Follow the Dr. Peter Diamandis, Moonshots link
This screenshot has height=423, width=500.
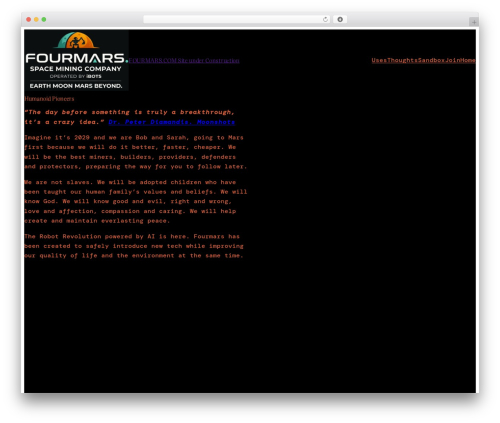coord(172,122)
